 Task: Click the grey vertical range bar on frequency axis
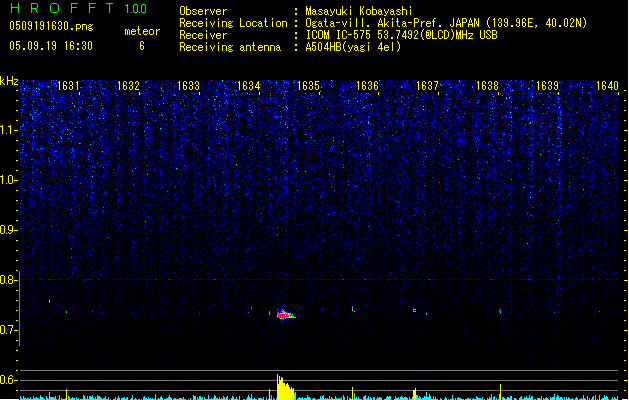click(x=19, y=308)
